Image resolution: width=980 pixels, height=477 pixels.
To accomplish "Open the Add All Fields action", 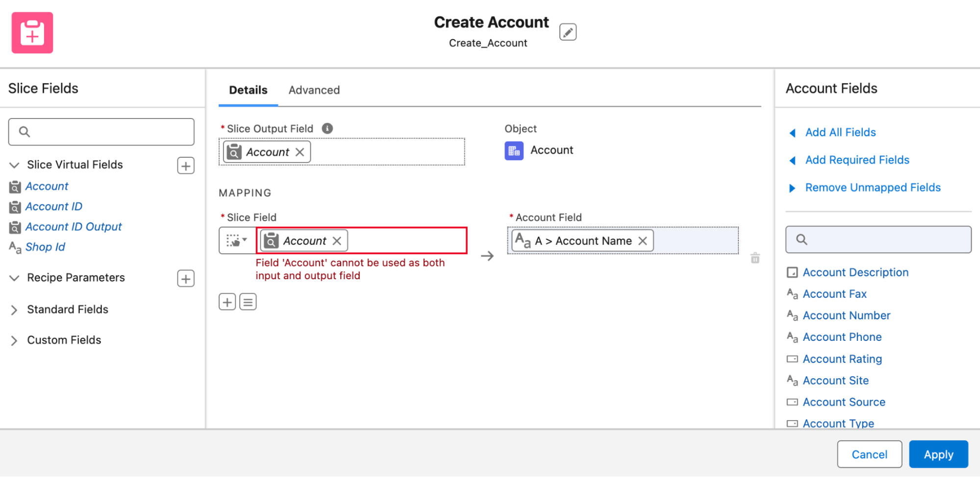I will (839, 132).
